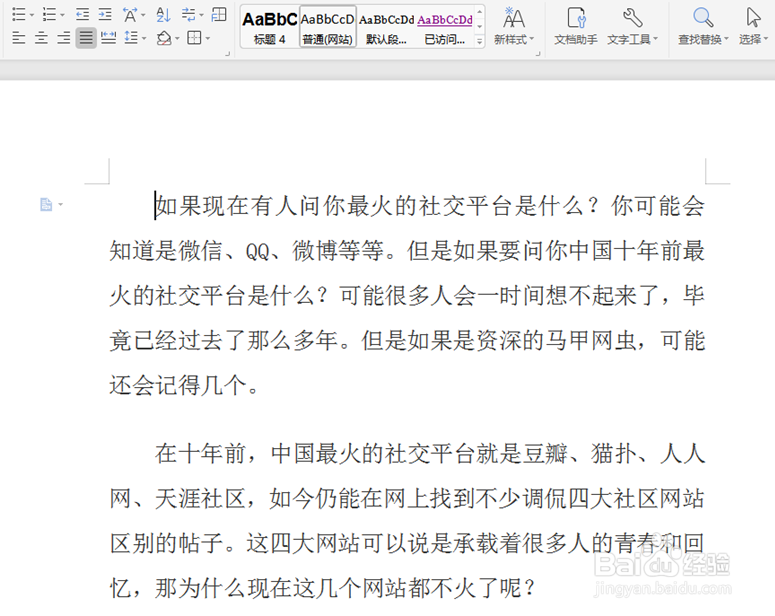Click the shading paint bucket icon
Screen dimensions: 775x616
[x=164, y=38]
